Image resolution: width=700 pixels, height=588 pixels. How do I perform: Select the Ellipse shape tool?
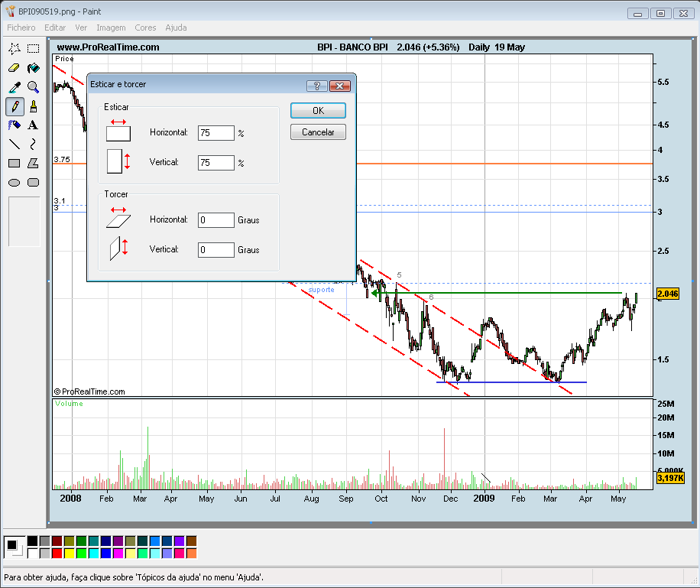(15, 182)
